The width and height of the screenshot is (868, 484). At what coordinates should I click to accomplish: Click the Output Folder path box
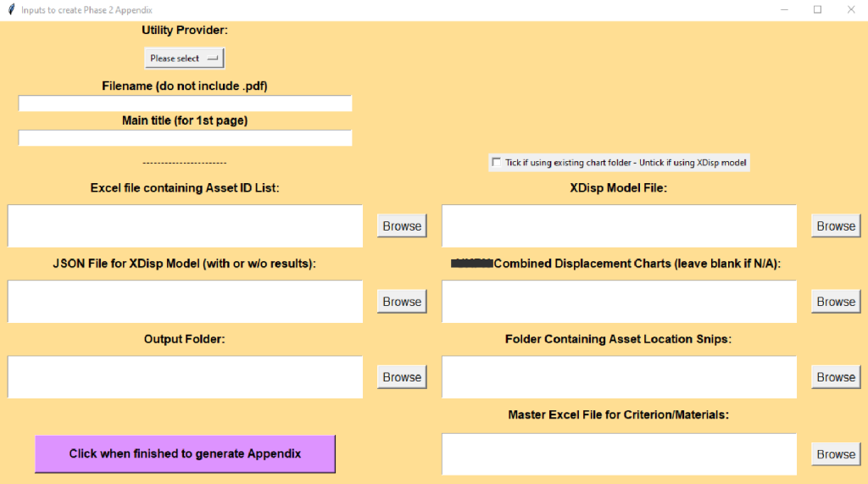point(185,377)
